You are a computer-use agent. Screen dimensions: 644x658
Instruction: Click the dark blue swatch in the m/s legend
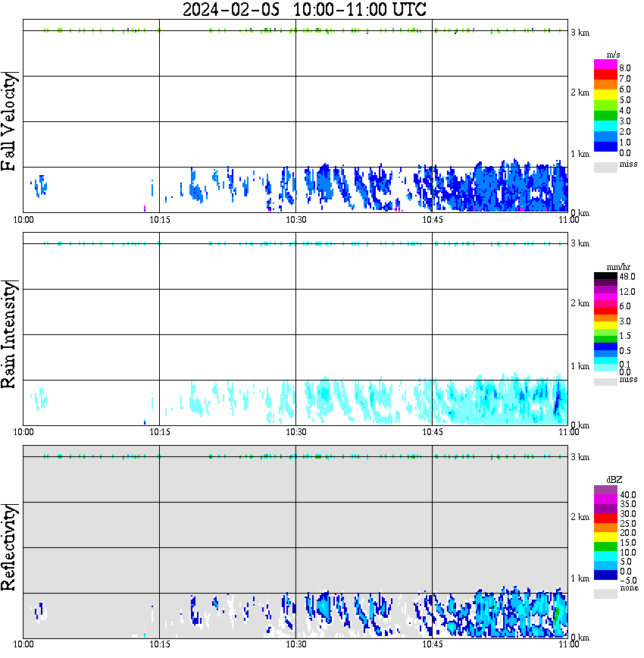(605, 147)
